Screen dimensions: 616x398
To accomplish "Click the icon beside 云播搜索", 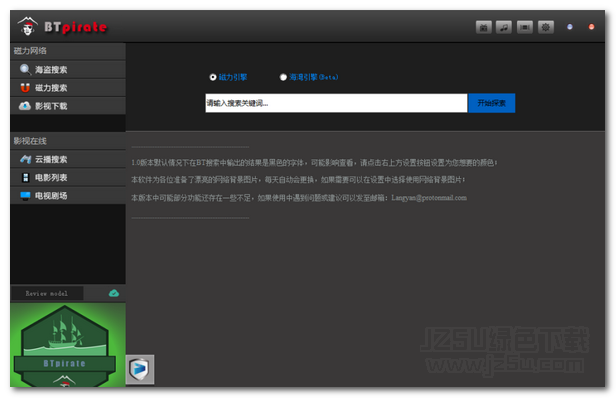I will point(26,159).
